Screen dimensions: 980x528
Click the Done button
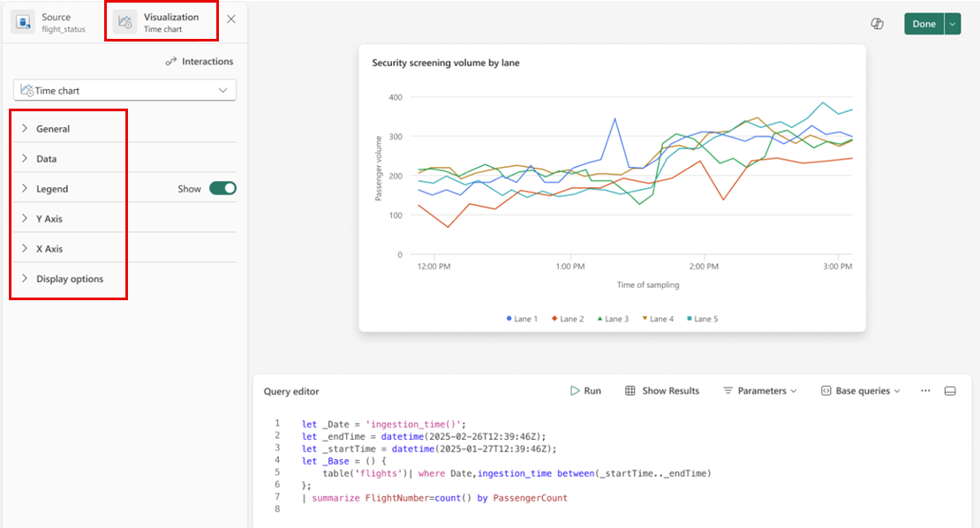point(923,24)
